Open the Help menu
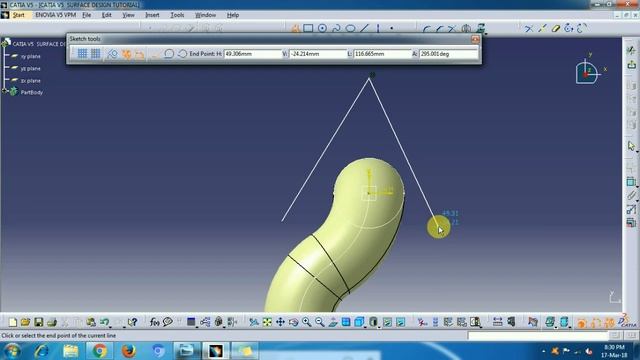 point(233,15)
